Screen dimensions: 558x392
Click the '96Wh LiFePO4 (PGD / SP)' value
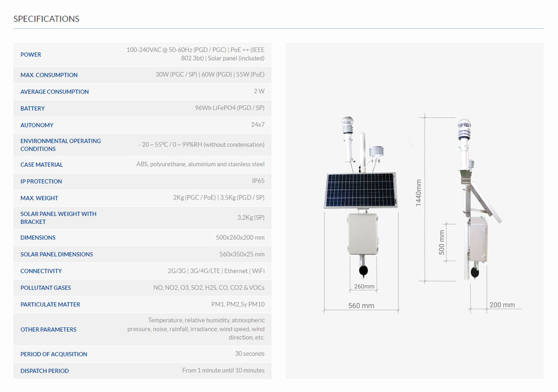pos(230,108)
